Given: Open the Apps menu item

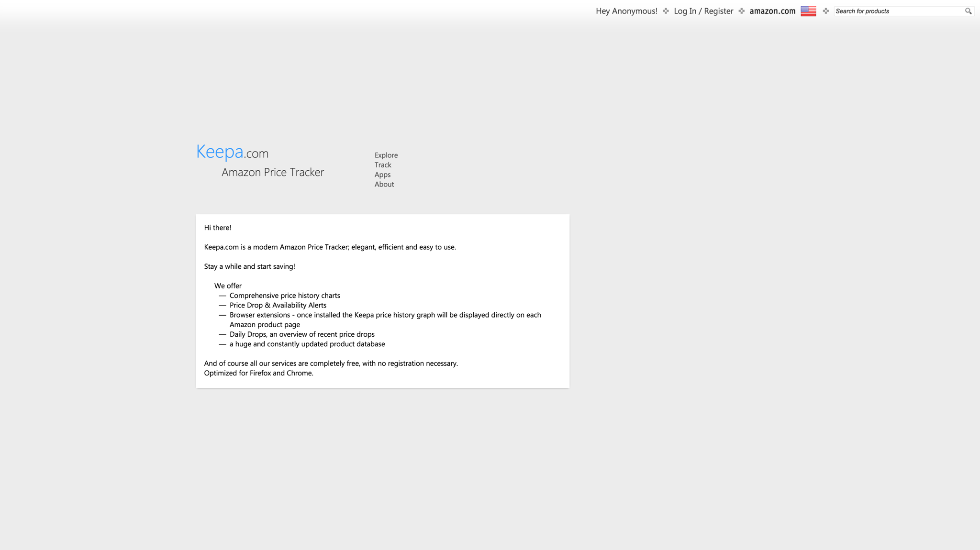Looking at the screenshot, I should tap(382, 175).
